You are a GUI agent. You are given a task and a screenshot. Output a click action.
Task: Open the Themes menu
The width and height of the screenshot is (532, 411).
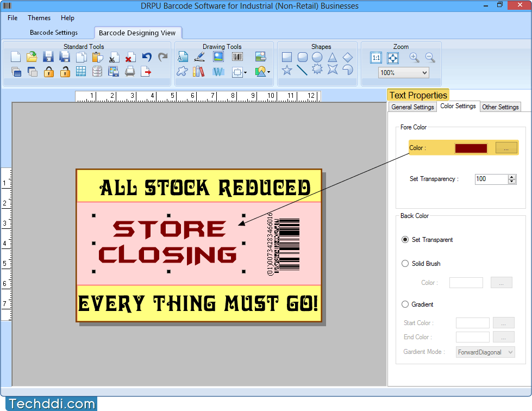pos(39,17)
